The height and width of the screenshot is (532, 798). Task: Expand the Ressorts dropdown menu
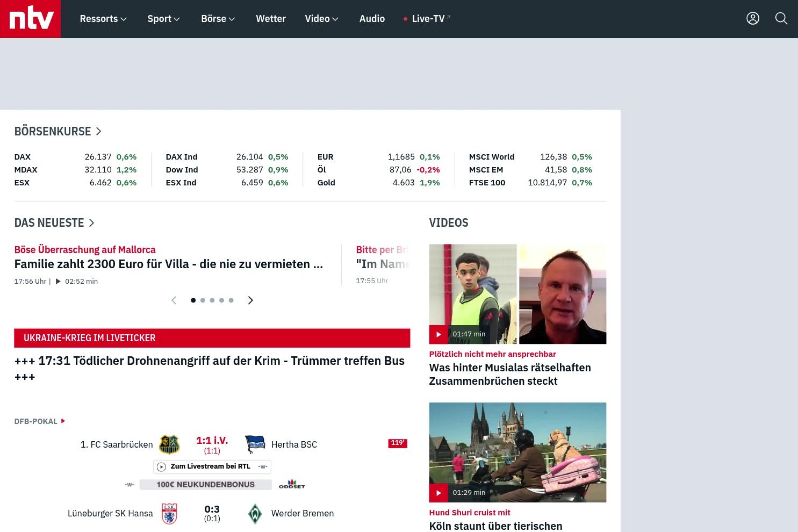103,19
